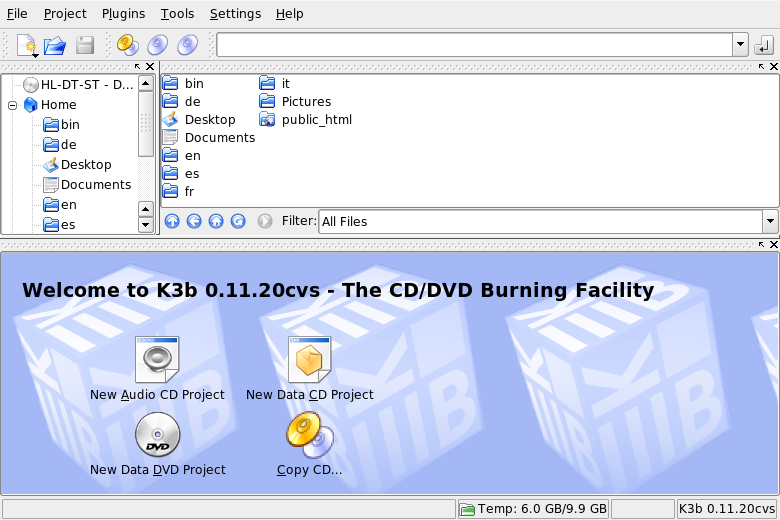The height and width of the screenshot is (520, 780).
Task: Select Desktop in the directory tree
Action: click(x=77, y=164)
